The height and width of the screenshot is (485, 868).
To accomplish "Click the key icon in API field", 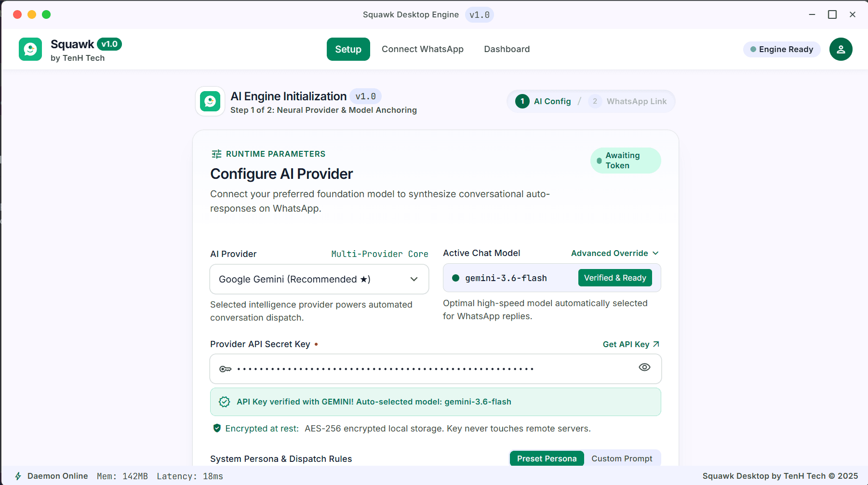I will 226,369.
